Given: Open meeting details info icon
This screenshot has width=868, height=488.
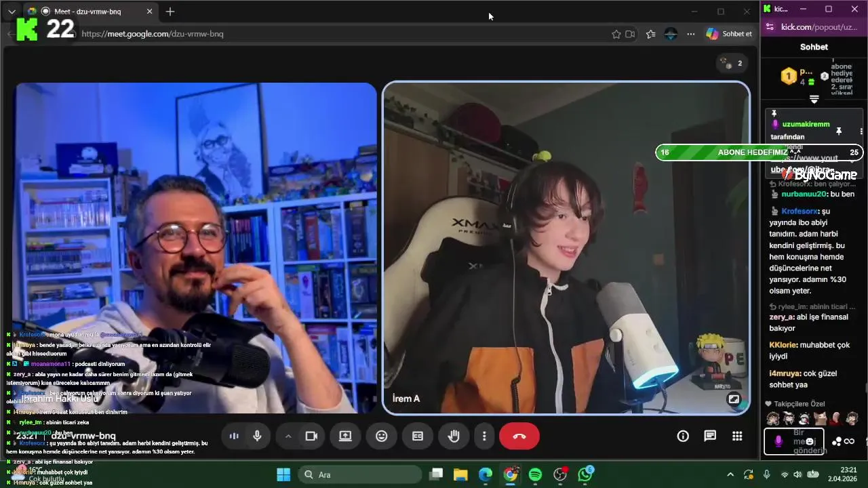Looking at the screenshot, I should pos(683,436).
